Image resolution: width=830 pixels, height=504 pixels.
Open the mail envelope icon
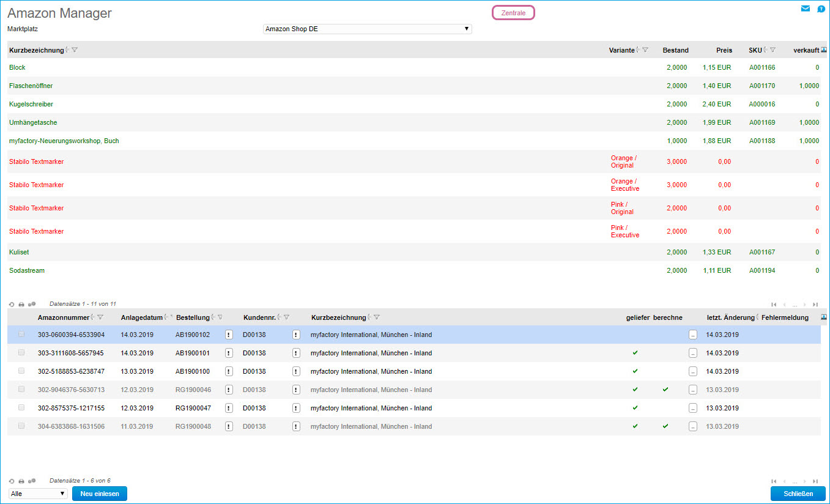coord(806,9)
